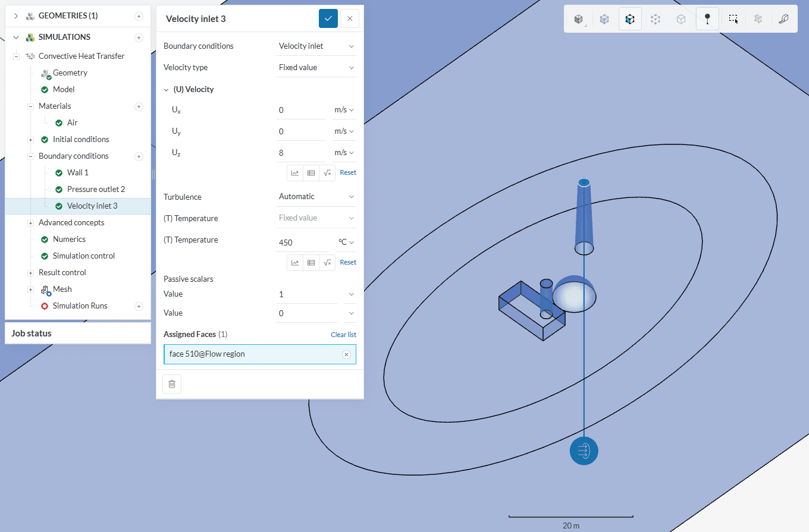Confirm Velocity inlet 3 with checkmark button
Image resolution: width=809 pixels, height=532 pixels.
click(328, 18)
